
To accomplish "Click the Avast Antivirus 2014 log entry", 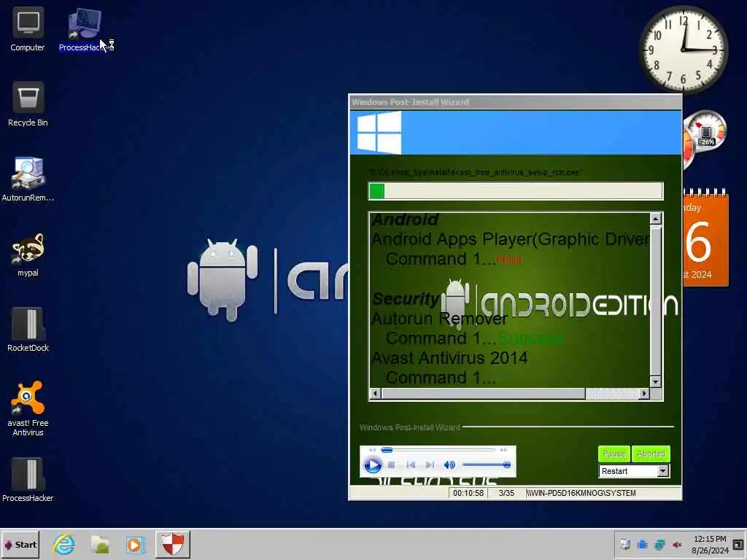I will pos(449,357).
